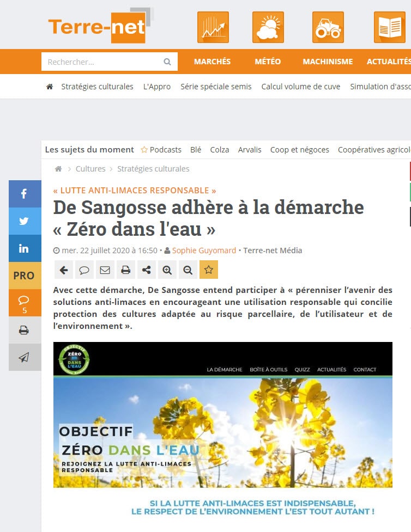Screen dimensions: 411x532
Task: Click the Objectif Zéro dans l'eau banner image
Action: coord(223,414)
